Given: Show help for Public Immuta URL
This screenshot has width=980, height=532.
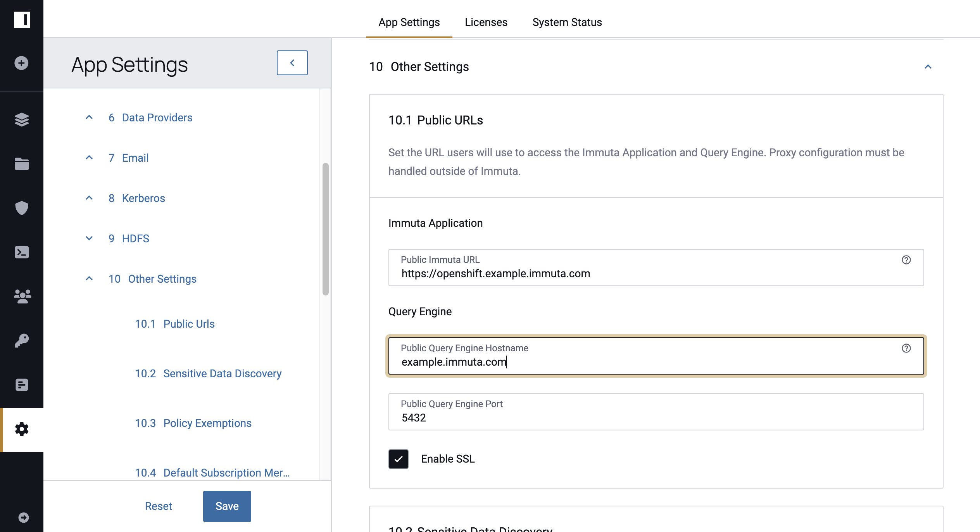Looking at the screenshot, I should pyautogui.click(x=906, y=260).
